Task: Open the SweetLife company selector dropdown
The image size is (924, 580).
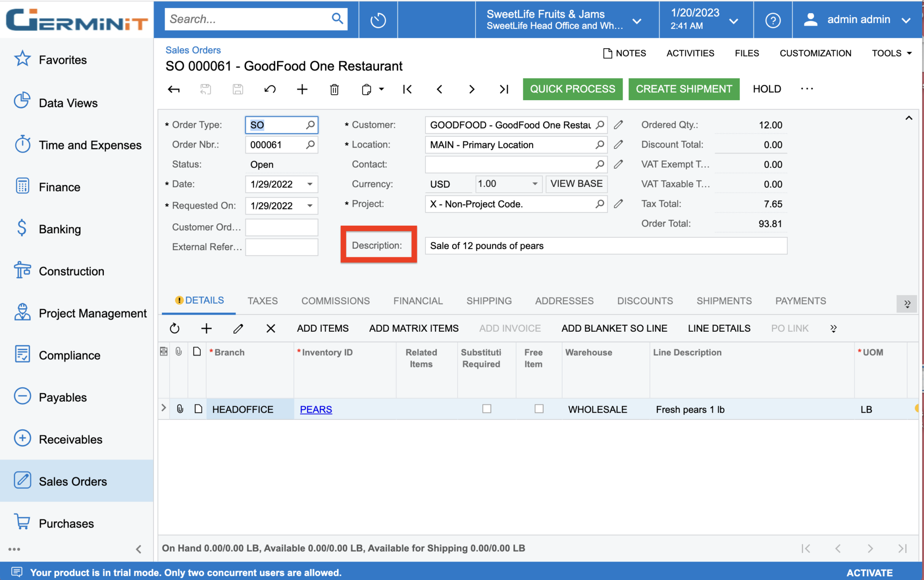Action: tap(637, 20)
